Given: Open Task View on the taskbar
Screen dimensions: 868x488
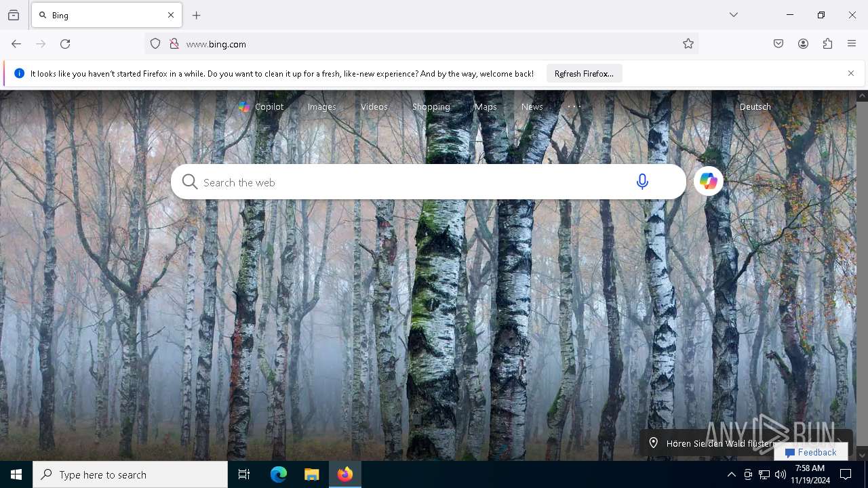Looking at the screenshot, I should coord(244,474).
